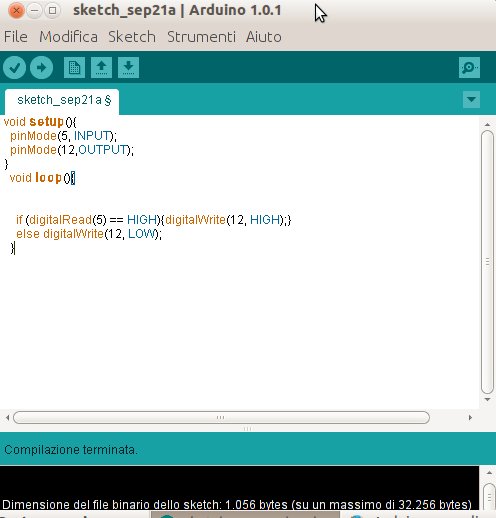
Task: Click the binary sketch size console message
Action: [x=237, y=504]
